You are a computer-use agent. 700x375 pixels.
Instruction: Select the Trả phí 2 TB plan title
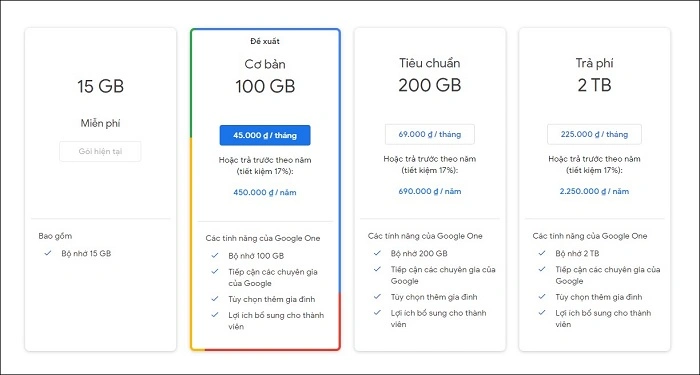click(594, 75)
